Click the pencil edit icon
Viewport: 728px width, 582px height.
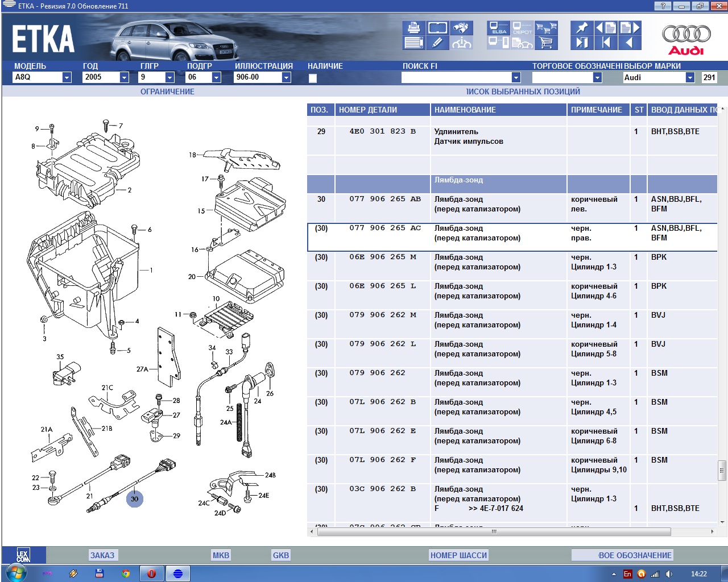click(437, 43)
